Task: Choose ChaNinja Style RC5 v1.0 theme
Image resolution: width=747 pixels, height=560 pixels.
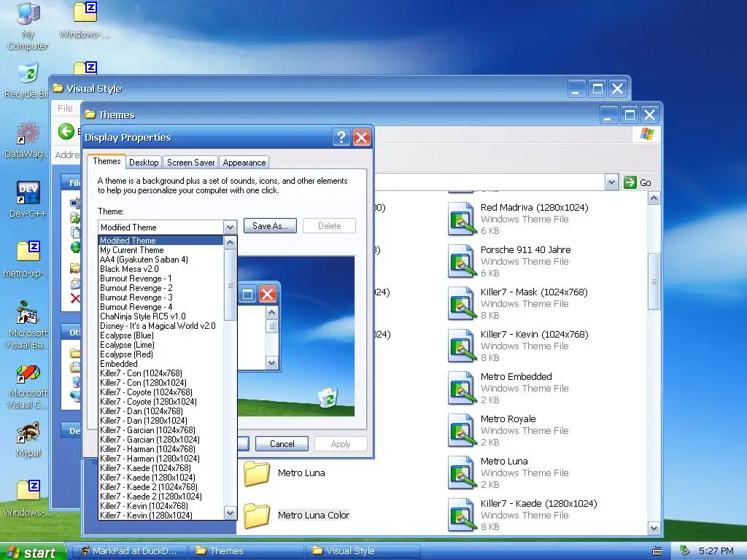Action: [x=161, y=316]
